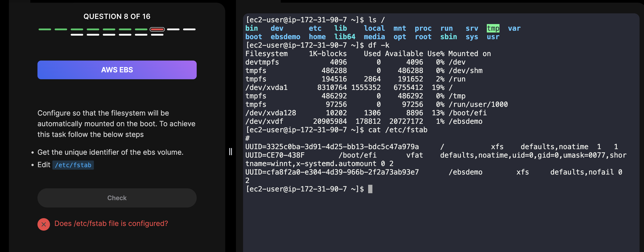Click the highlighted tmp directory in ls output
The height and width of the screenshot is (252, 644).
point(493,28)
